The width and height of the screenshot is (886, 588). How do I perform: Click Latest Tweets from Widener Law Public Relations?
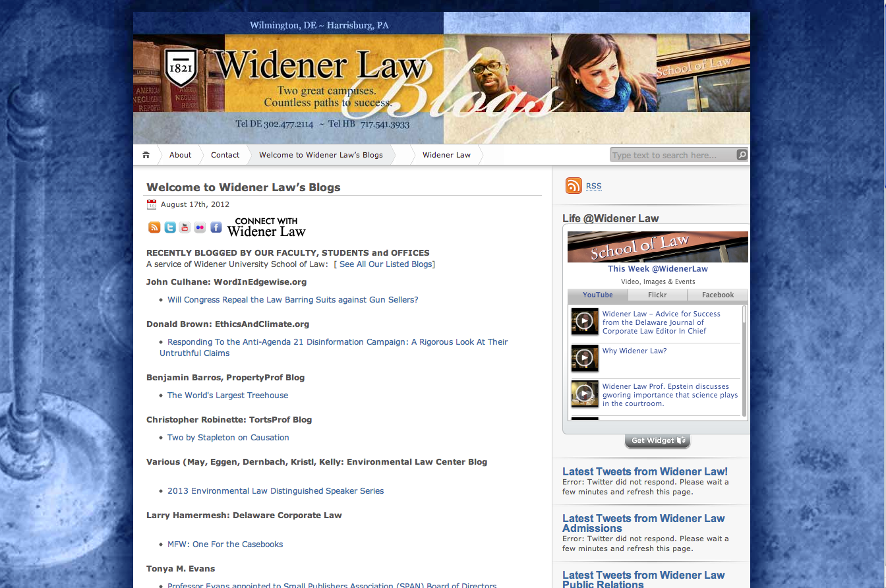[643, 579]
